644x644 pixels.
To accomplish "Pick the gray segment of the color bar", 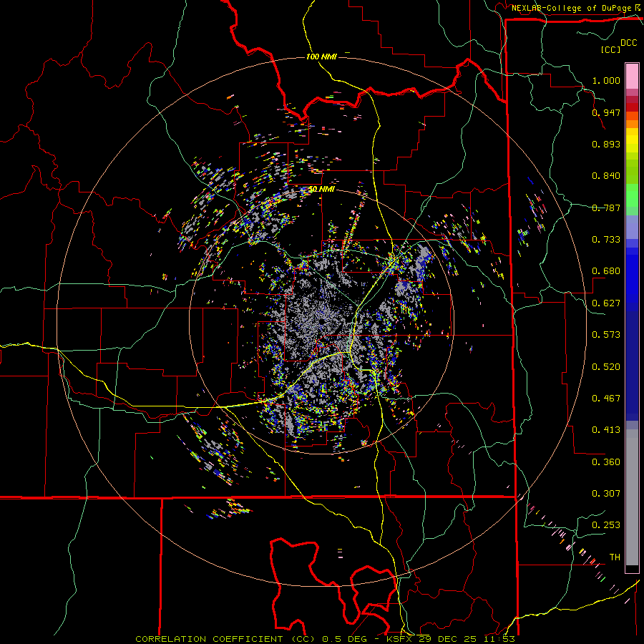I will (x=632, y=497).
